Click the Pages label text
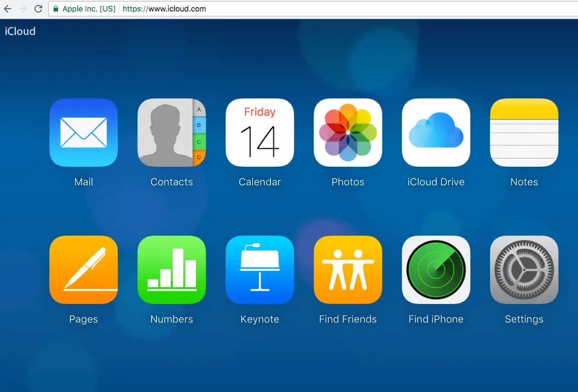The width and height of the screenshot is (578, 392). [84, 319]
